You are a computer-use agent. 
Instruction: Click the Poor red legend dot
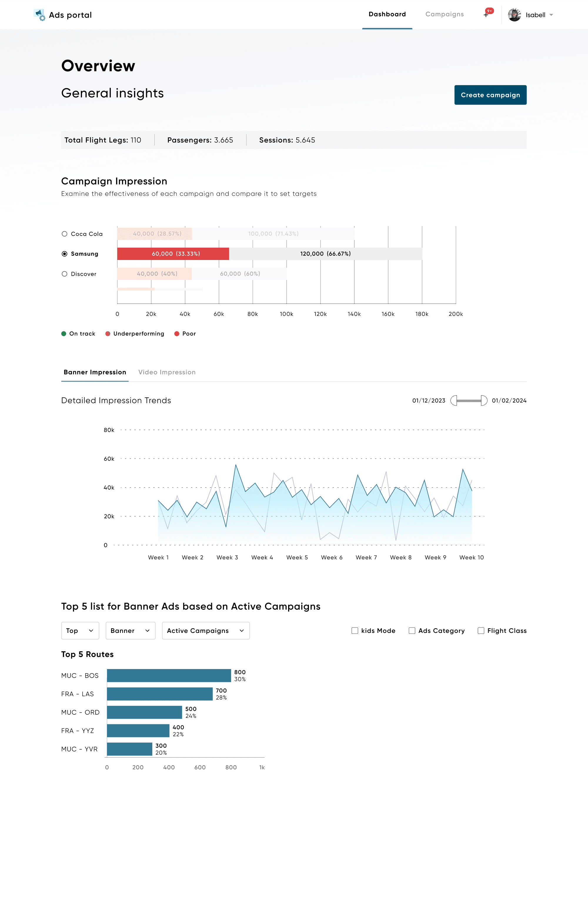(177, 334)
